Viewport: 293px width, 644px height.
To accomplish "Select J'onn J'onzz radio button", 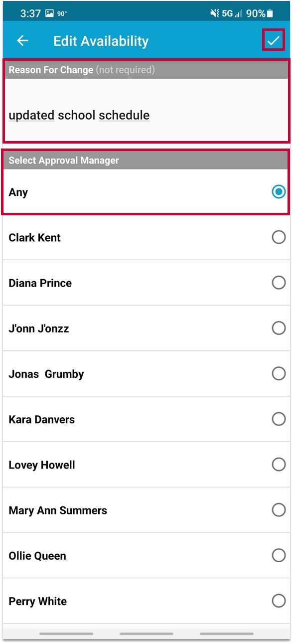I will (x=279, y=328).
